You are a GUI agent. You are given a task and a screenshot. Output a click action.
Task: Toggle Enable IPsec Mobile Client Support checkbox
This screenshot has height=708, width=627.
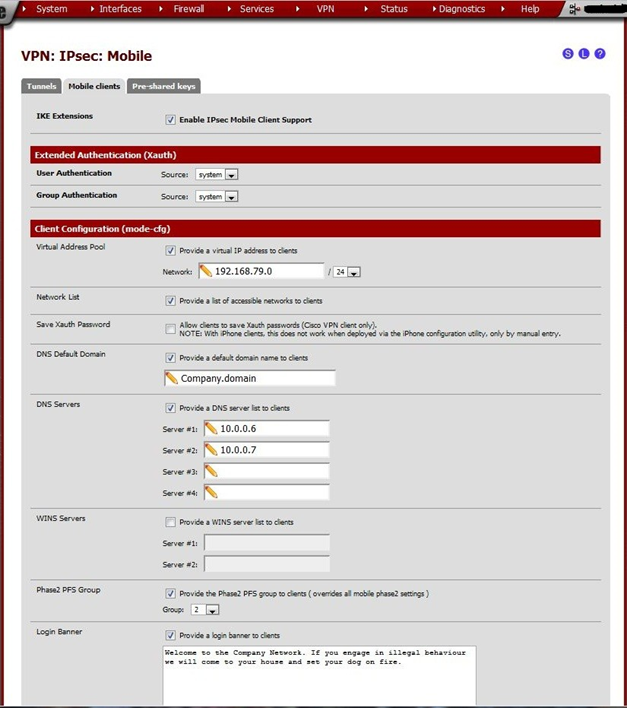click(170, 120)
